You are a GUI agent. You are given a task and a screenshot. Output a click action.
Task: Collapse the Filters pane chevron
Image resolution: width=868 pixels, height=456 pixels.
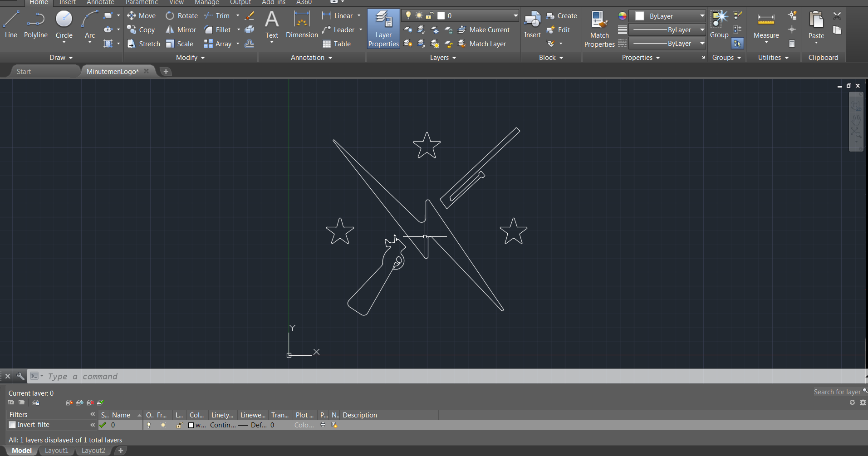93,414
